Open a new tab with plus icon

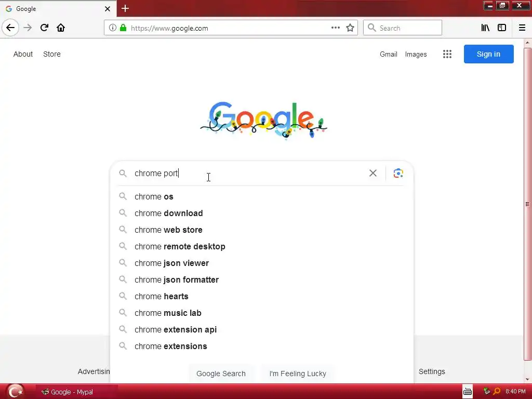tap(125, 8)
